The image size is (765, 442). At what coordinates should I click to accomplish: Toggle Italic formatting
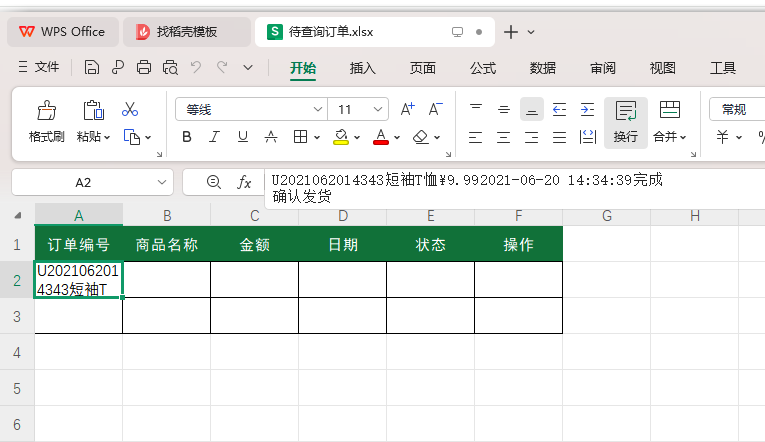click(214, 137)
